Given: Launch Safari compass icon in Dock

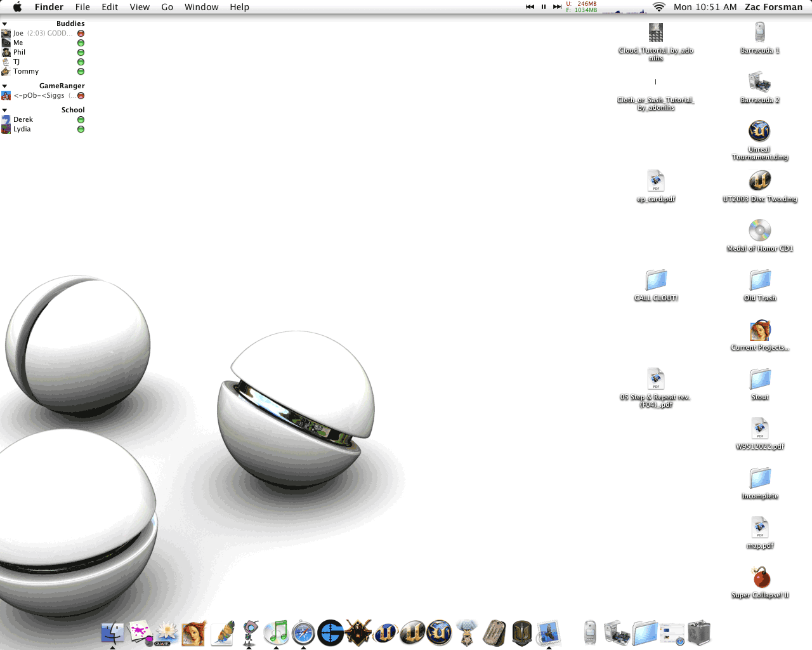Looking at the screenshot, I should (x=303, y=633).
